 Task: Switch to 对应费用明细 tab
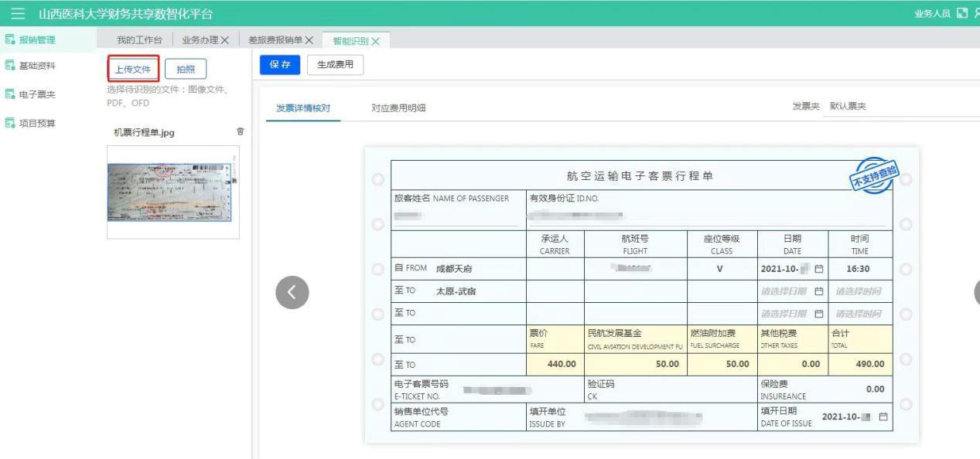click(x=398, y=108)
